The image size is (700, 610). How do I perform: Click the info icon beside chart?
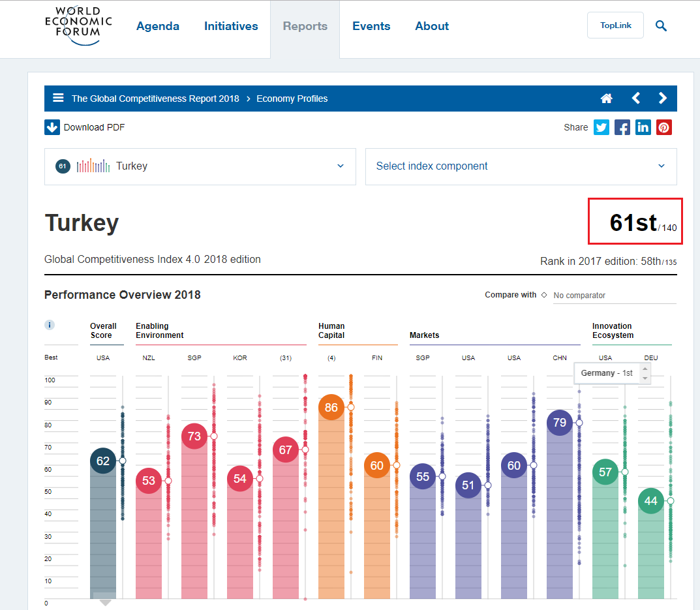coord(50,325)
